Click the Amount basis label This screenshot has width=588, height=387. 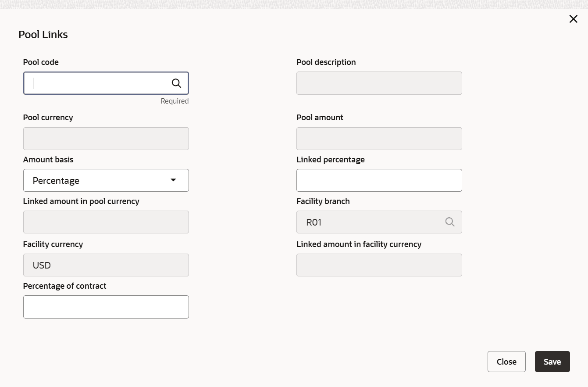[48, 160]
